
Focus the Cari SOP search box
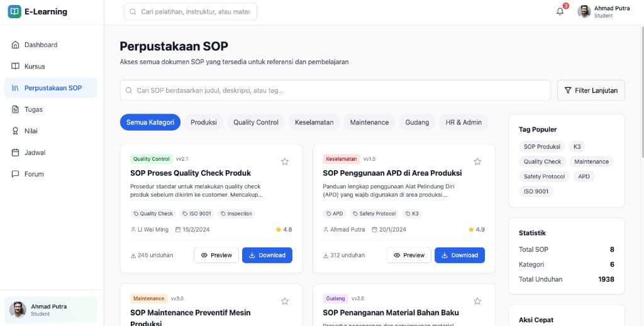tap(335, 90)
